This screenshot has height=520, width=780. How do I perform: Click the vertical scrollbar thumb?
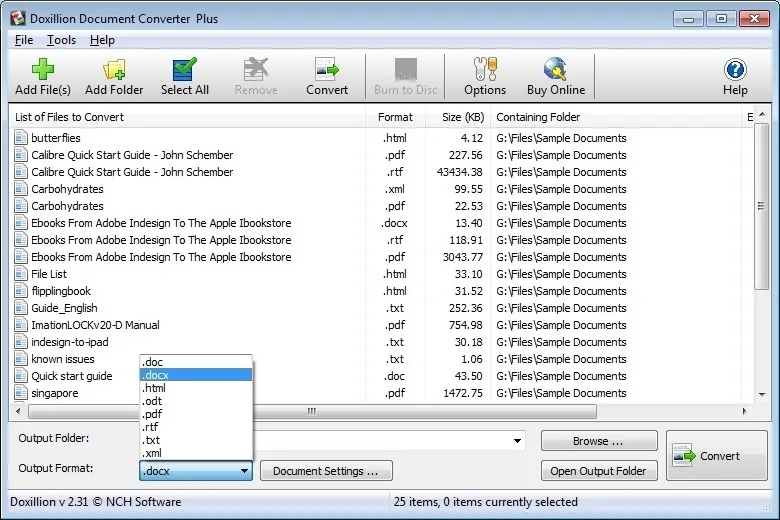[761, 206]
